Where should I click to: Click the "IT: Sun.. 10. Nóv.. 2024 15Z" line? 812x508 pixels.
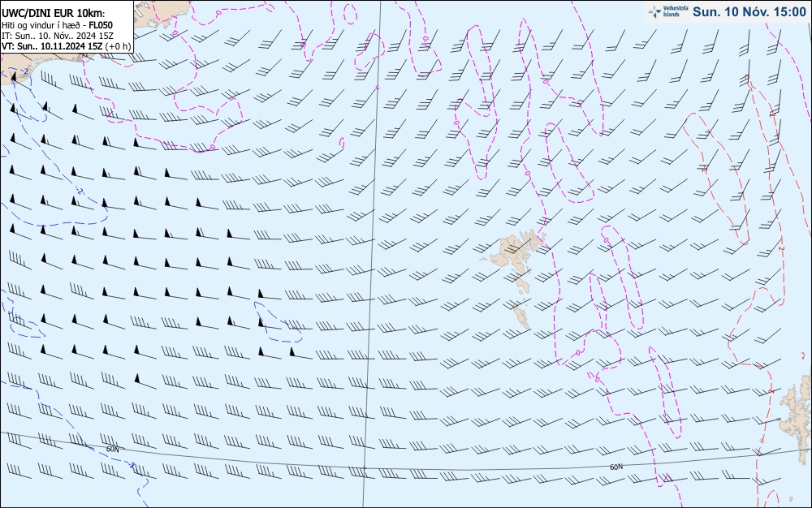click(x=57, y=36)
